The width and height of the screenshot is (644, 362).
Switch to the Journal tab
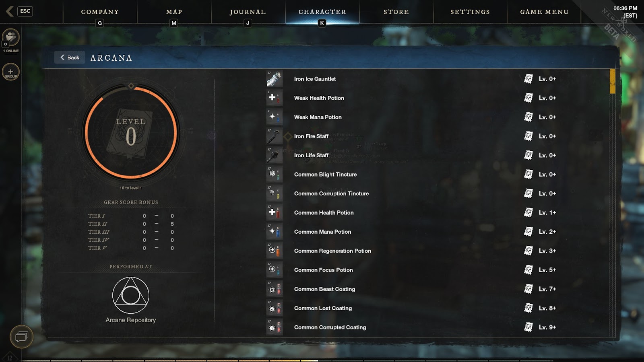pos(248,12)
